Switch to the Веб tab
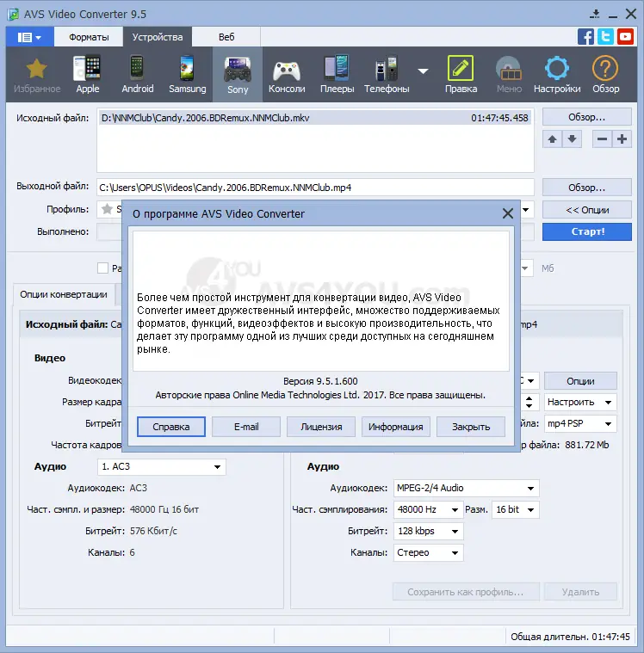This screenshot has width=644, height=653. [x=226, y=37]
